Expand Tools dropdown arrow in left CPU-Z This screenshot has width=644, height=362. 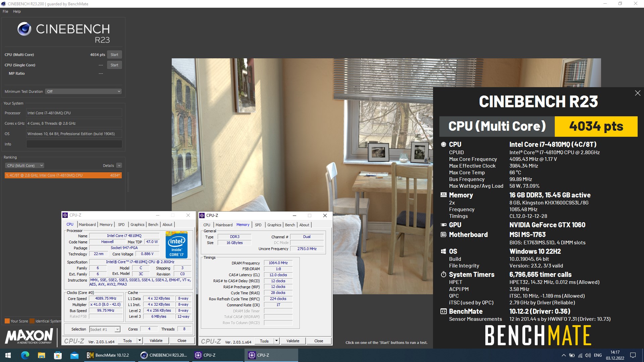pos(140,341)
